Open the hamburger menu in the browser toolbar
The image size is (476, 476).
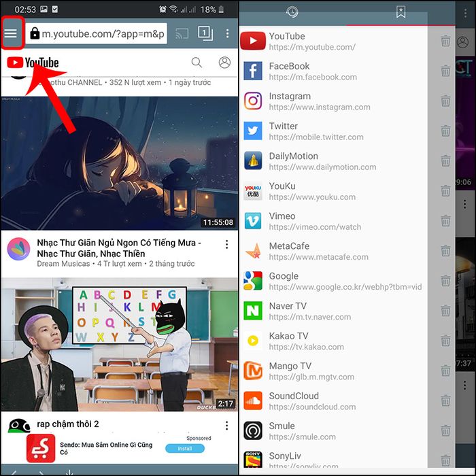click(x=11, y=33)
